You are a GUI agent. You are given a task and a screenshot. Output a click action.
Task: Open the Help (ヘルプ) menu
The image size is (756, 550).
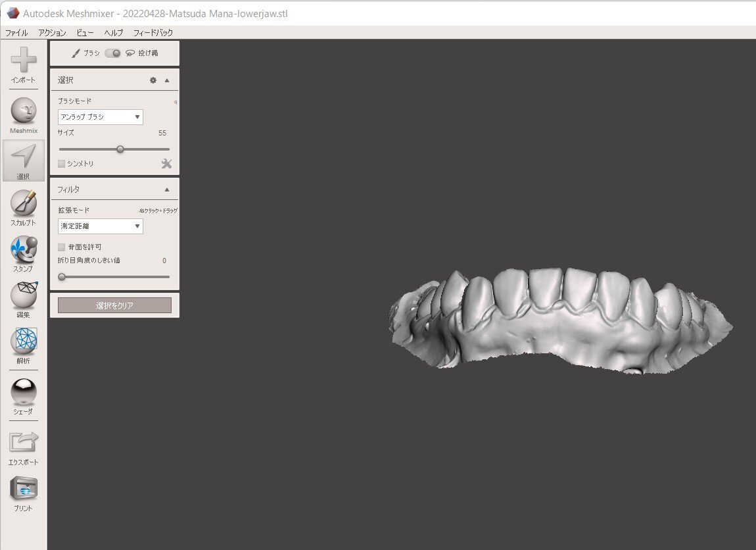point(114,32)
